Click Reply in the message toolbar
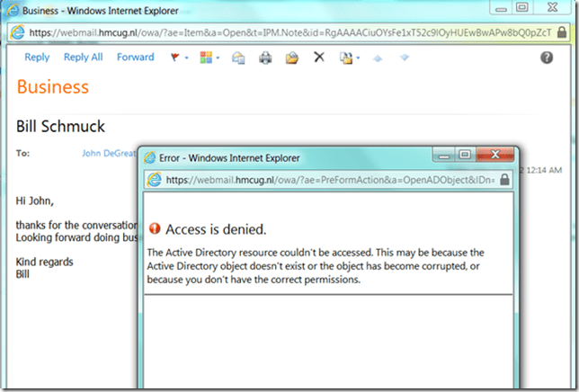The height and width of the screenshot is (392, 579). [37, 58]
